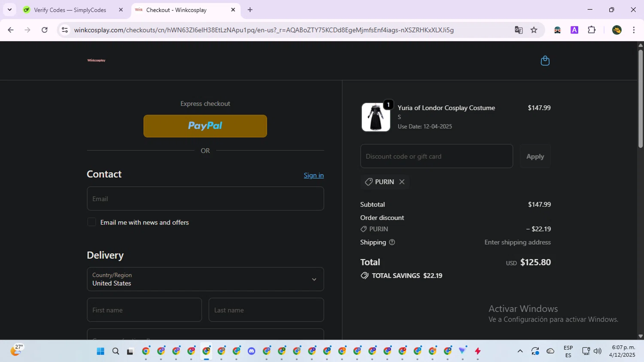
Task: Apply the discount code
Action: tap(535, 156)
